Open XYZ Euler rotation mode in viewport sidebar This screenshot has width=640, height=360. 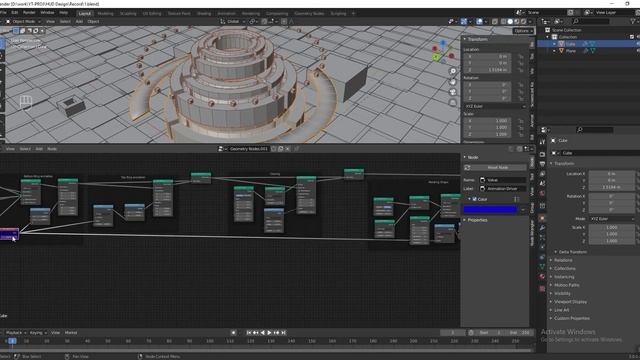pos(496,106)
